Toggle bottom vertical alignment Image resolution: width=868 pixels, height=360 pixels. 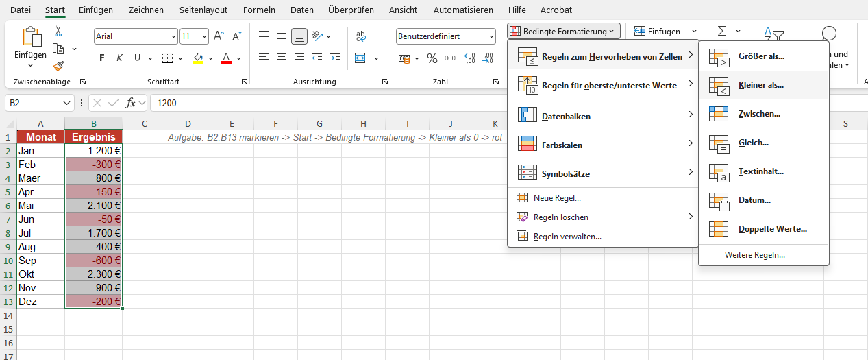tap(299, 36)
